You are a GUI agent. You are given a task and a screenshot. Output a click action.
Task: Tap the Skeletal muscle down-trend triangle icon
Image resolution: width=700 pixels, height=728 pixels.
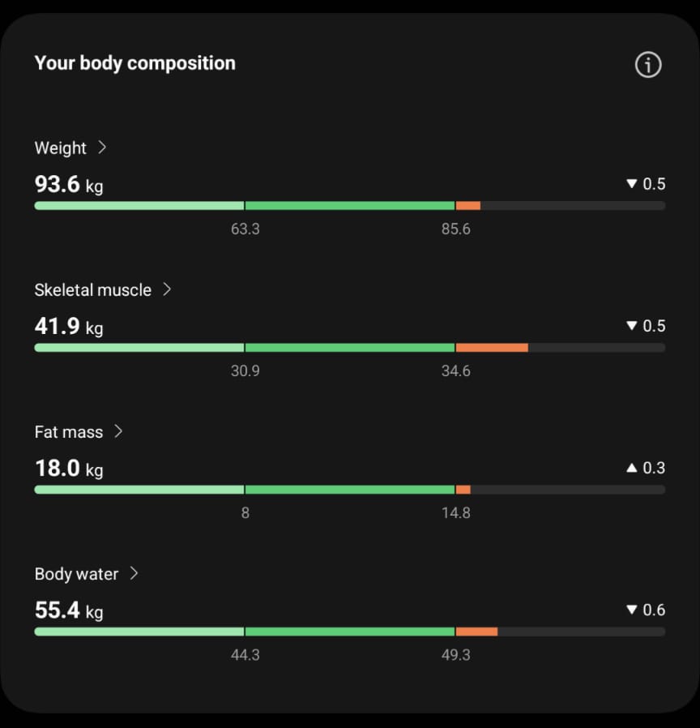[632, 326]
